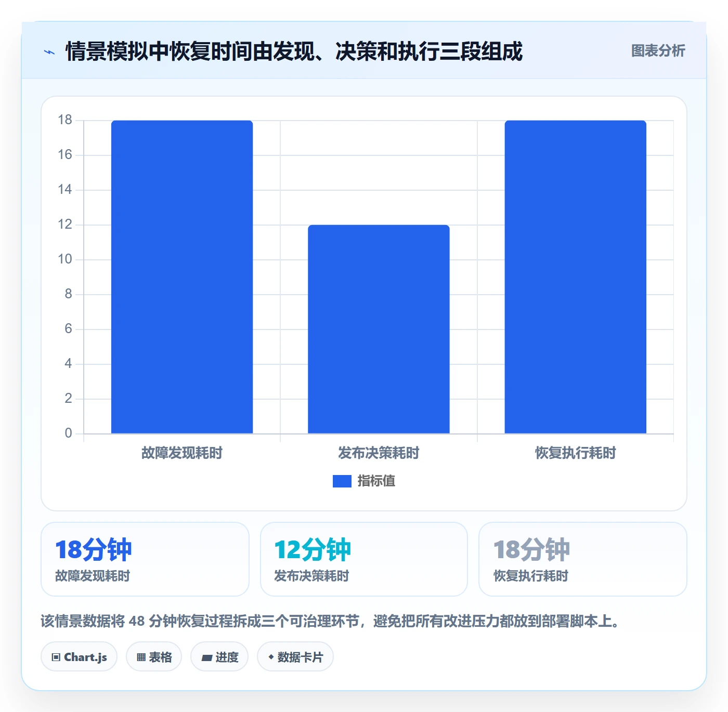This screenshot has height=712, width=728.
Task: Click the 故障发现耗时 x-axis label
Action: (182, 453)
